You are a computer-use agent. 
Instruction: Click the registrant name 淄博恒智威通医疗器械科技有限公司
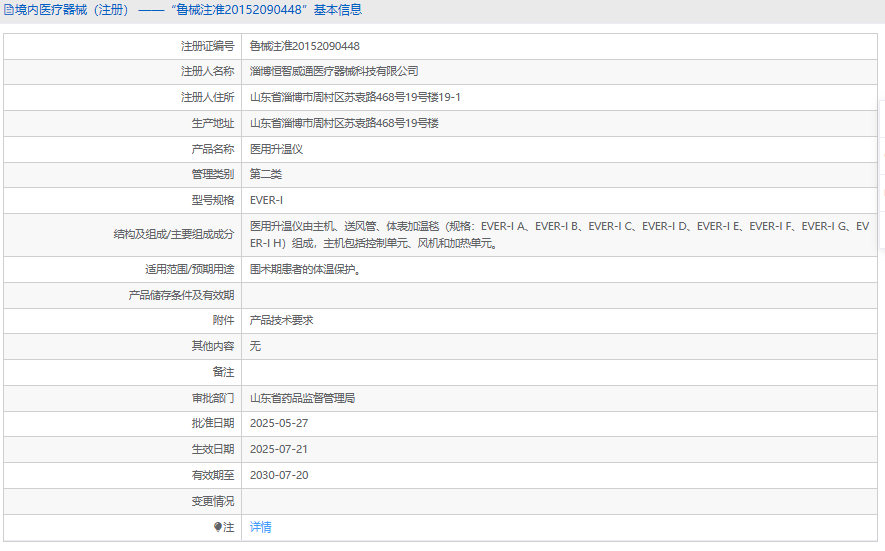(334, 71)
